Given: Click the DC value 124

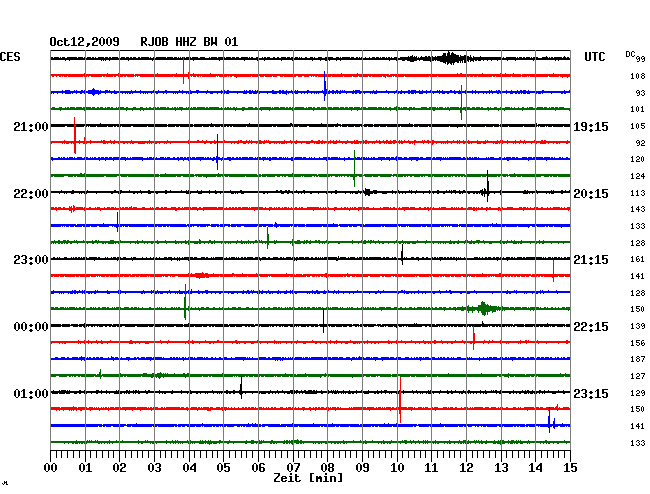Looking at the screenshot, I should pos(638,176).
